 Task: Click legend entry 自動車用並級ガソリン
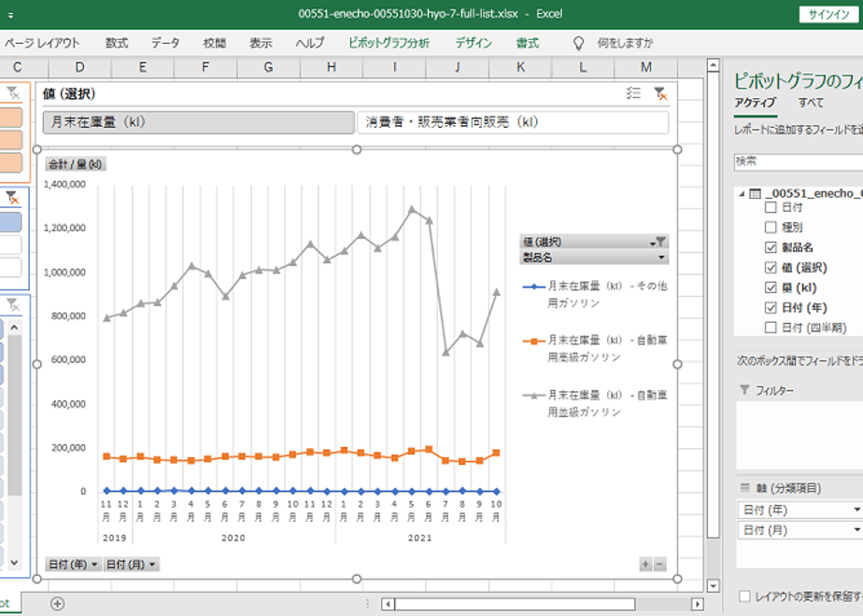coord(595,403)
